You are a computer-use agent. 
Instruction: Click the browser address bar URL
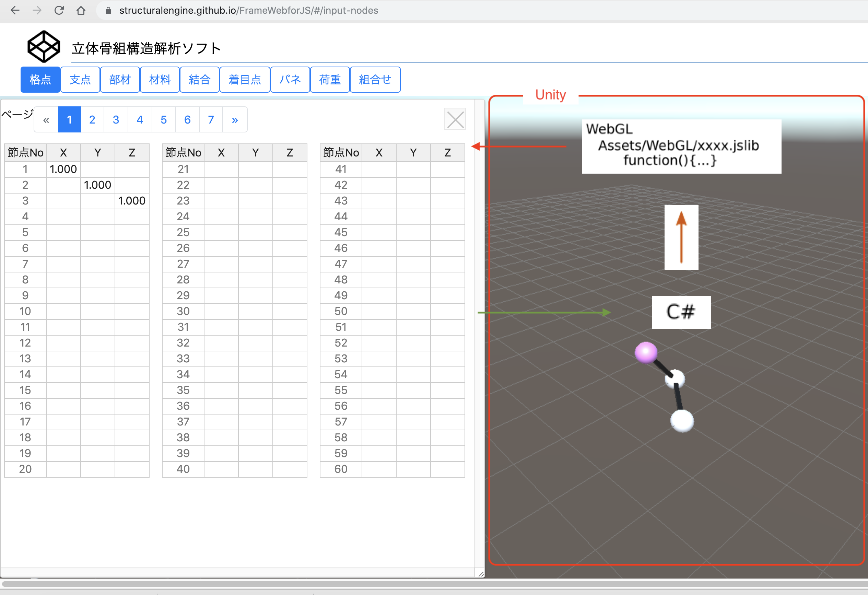coord(248,10)
